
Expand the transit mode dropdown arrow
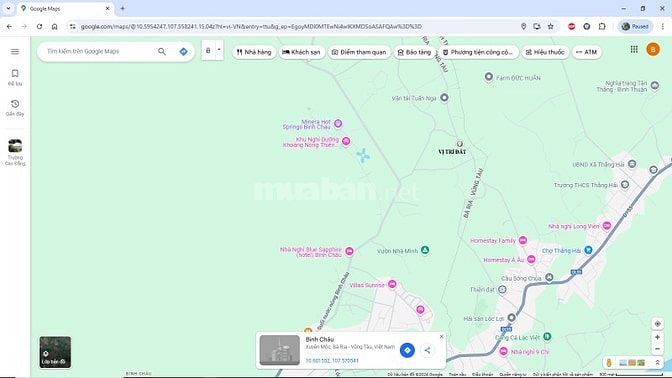[219, 50]
